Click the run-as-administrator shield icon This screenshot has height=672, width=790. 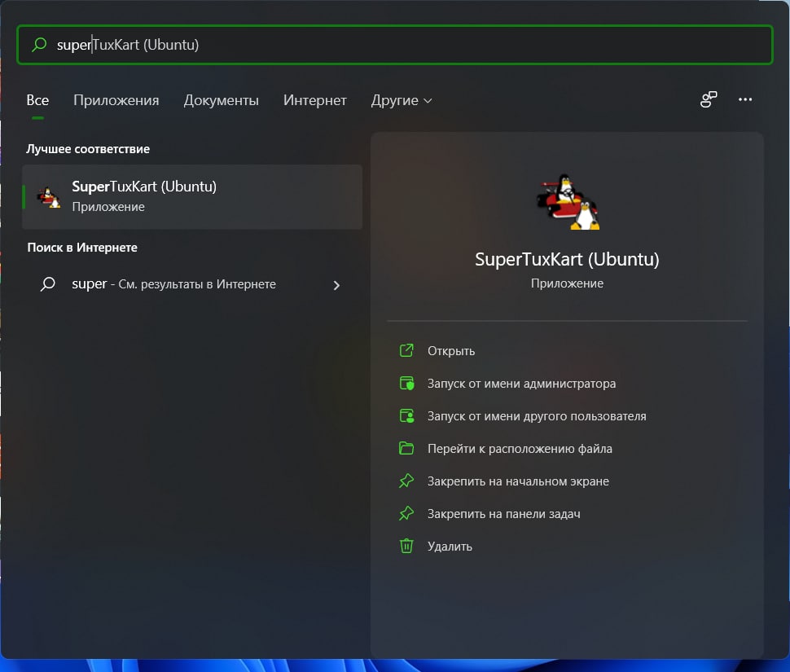[406, 384]
